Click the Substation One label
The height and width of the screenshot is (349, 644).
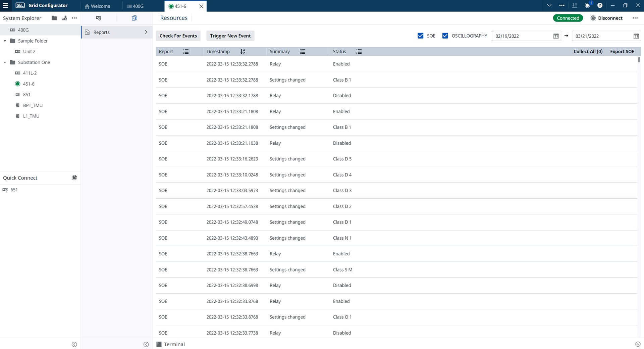(34, 62)
